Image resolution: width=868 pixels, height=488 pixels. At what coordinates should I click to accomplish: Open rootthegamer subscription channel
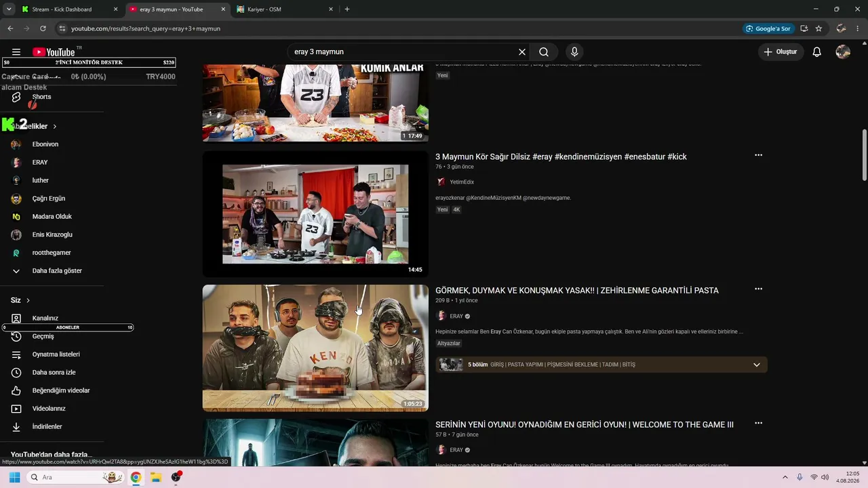coord(52,253)
